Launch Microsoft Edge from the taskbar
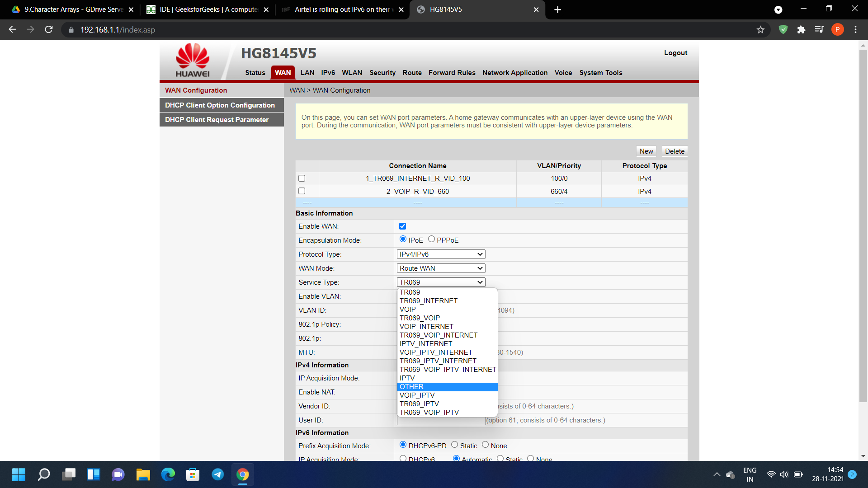The height and width of the screenshot is (488, 868). pos(168,474)
